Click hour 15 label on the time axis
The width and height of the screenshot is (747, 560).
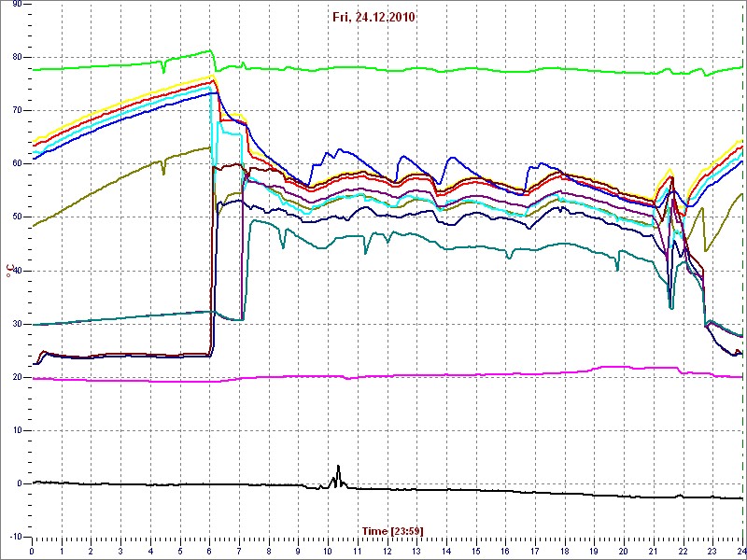coord(476,551)
